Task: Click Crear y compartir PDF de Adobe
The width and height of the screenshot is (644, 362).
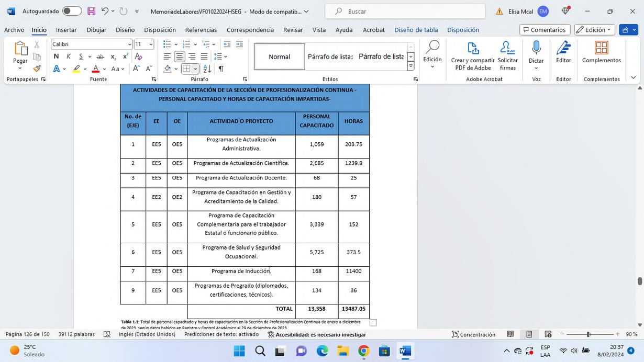Action: tap(473, 56)
